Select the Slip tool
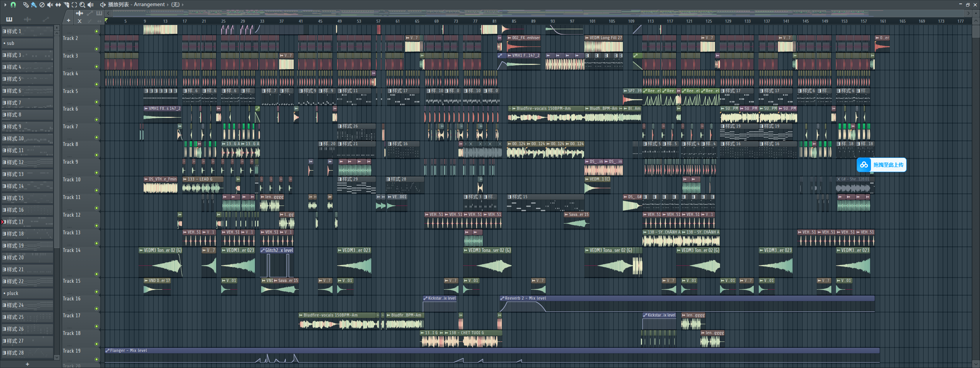 coord(58,5)
